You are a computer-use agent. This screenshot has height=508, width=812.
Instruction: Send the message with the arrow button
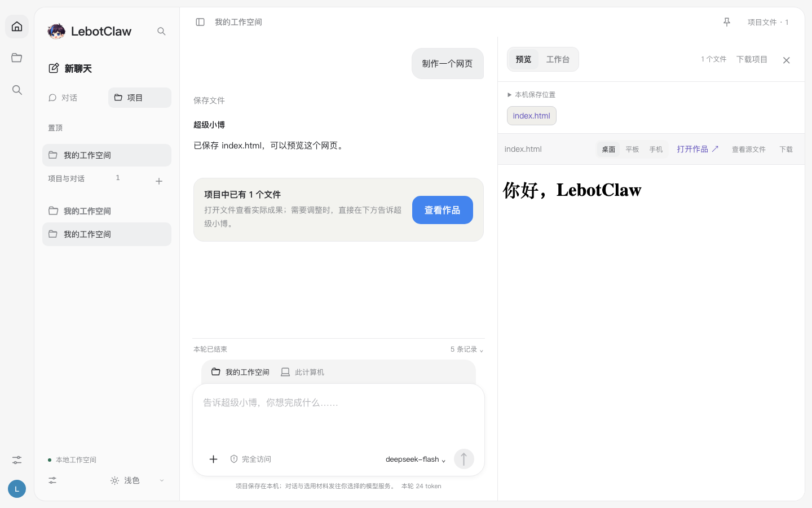pos(464,459)
